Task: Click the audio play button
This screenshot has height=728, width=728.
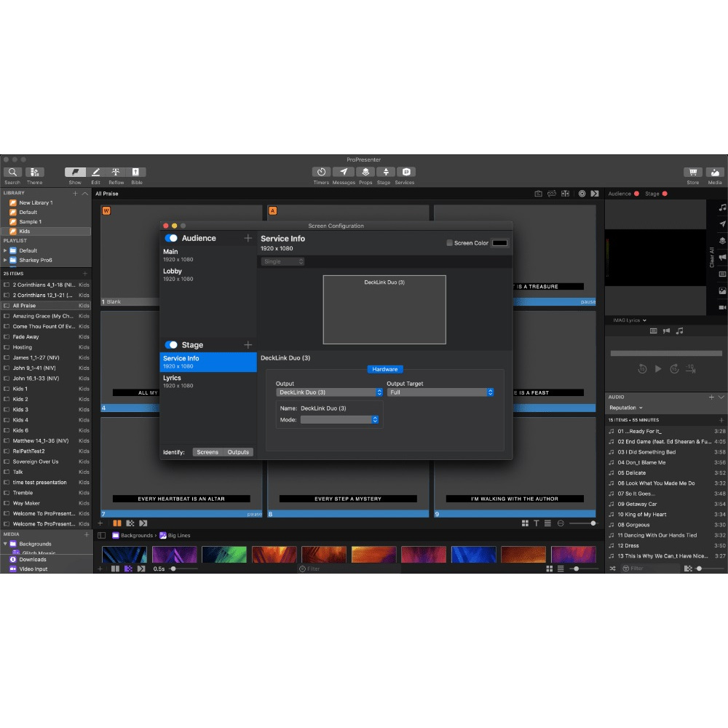Action: pos(658,368)
